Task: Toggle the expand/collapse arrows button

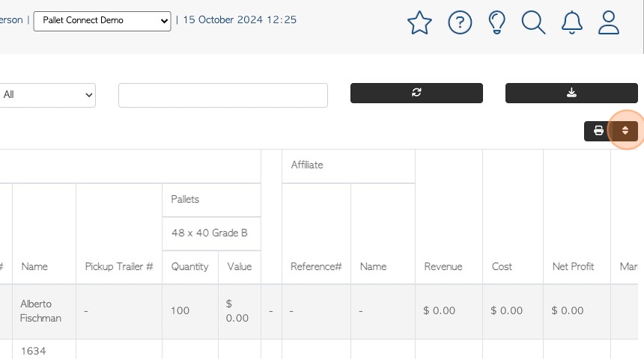Action: tap(625, 131)
